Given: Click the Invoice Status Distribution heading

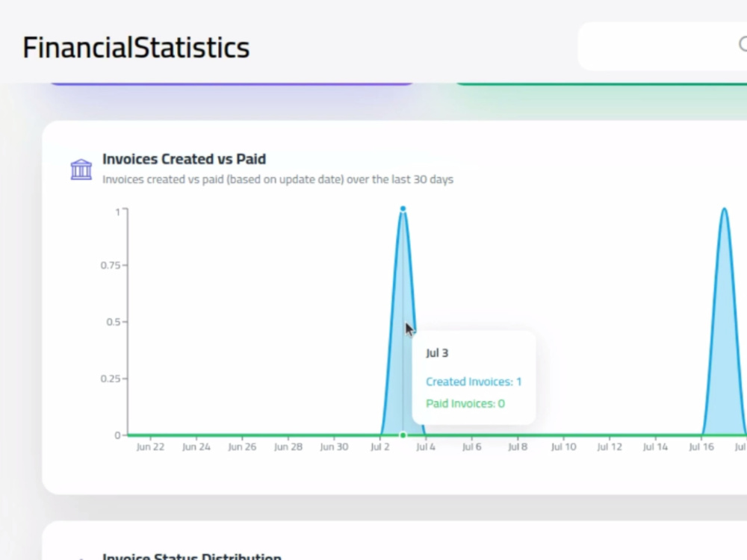Looking at the screenshot, I should click(192, 556).
